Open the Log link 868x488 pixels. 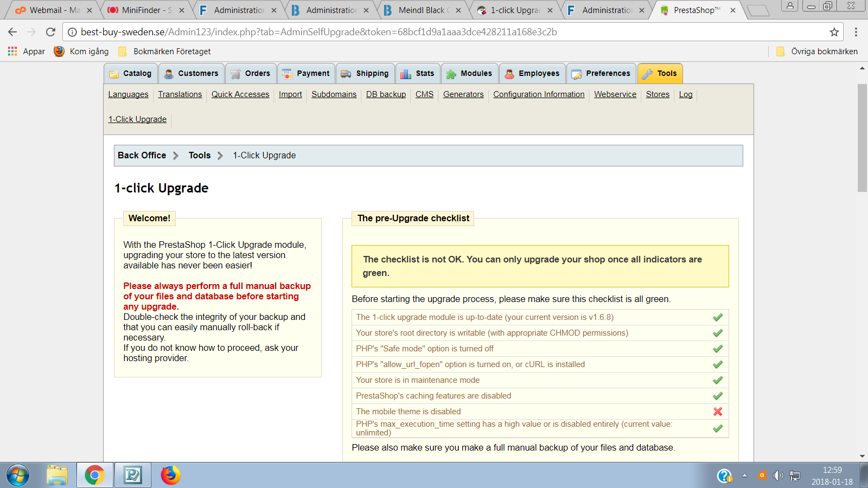686,94
